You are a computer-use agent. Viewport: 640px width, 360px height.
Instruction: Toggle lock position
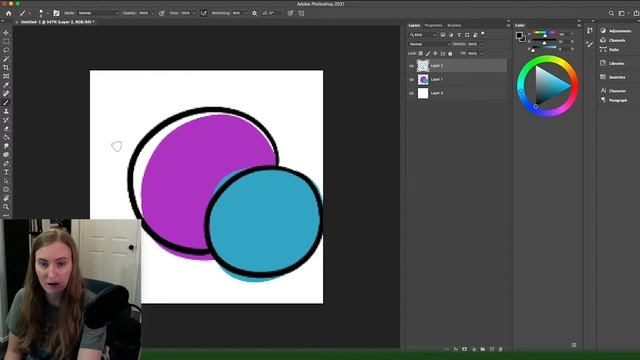(x=436, y=53)
